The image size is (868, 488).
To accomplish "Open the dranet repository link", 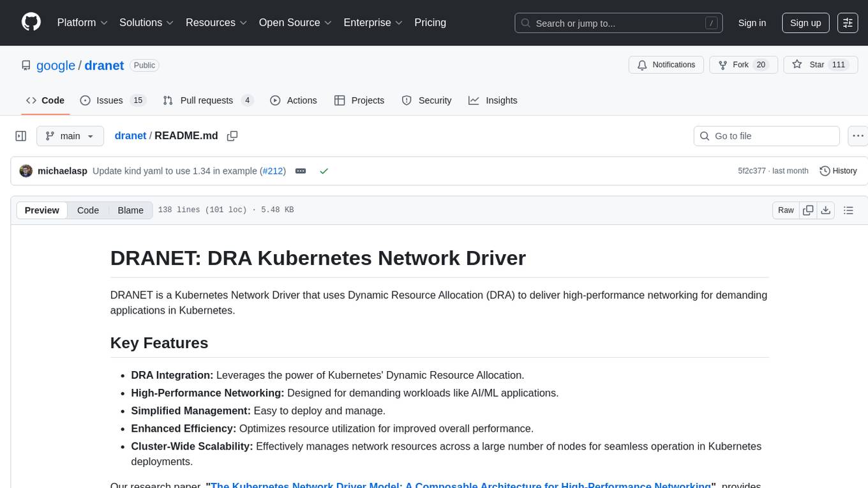I will pyautogui.click(x=104, y=65).
